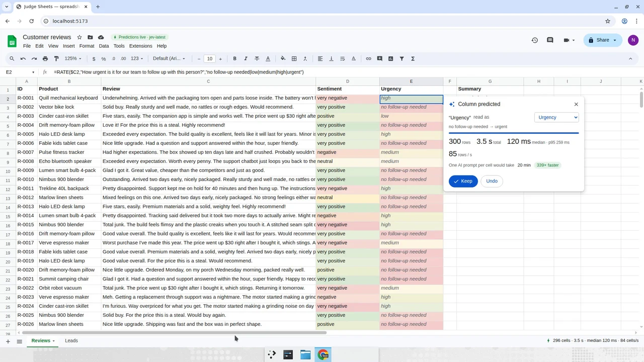Redo action in toolbar
Viewport: 644px width, 362px height.
click(x=34, y=59)
